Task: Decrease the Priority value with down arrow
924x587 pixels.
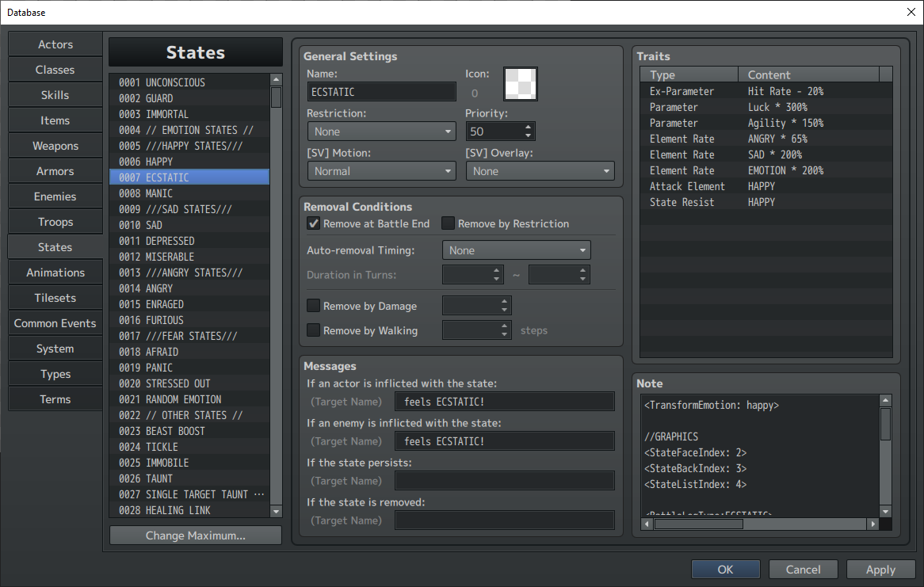Action: click(x=529, y=135)
